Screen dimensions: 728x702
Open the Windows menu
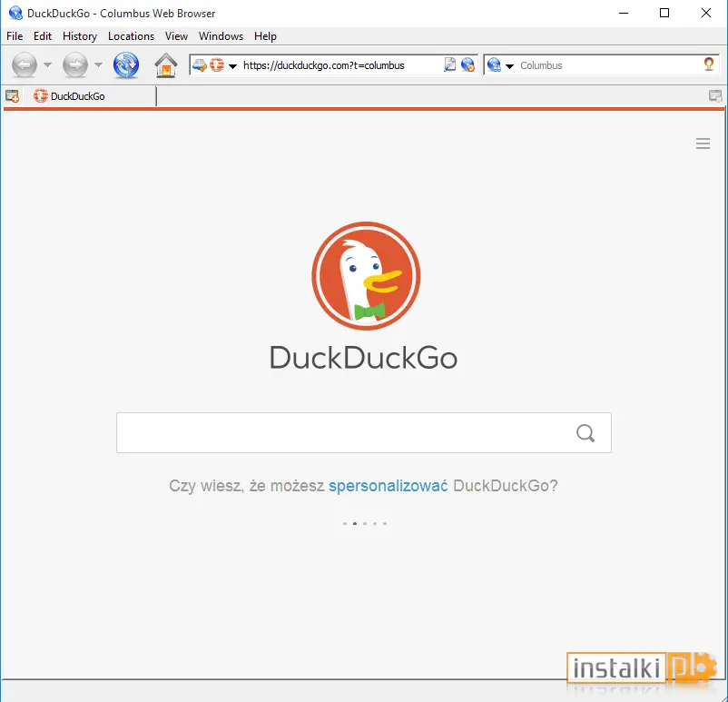pos(221,36)
